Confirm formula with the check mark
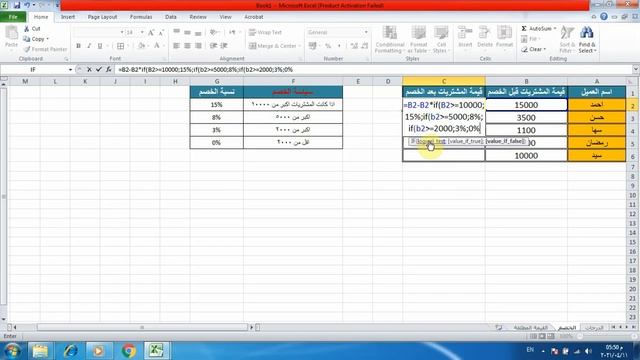 [x=99, y=70]
